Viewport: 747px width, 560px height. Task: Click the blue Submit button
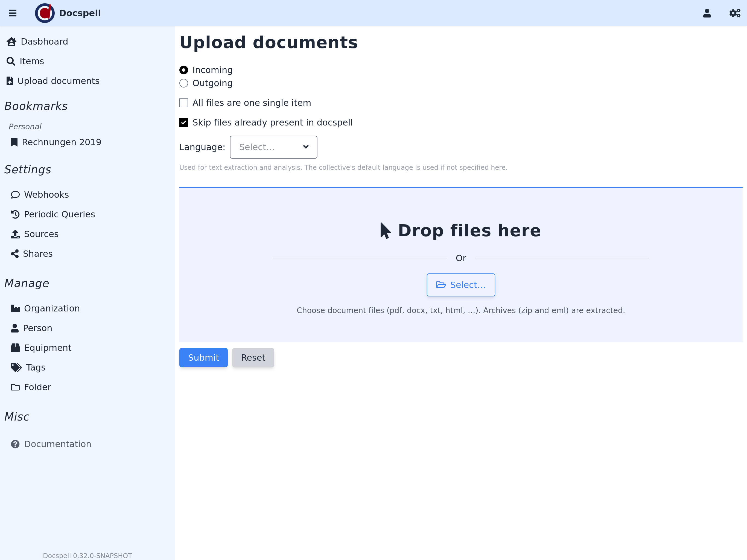click(203, 357)
